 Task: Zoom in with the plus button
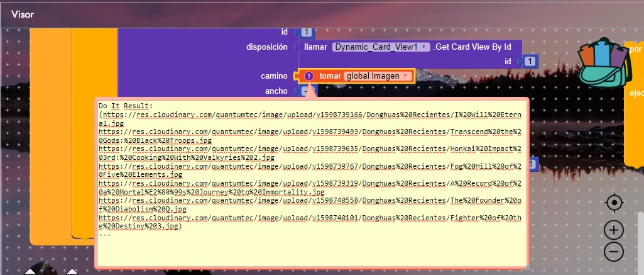(614, 230)
